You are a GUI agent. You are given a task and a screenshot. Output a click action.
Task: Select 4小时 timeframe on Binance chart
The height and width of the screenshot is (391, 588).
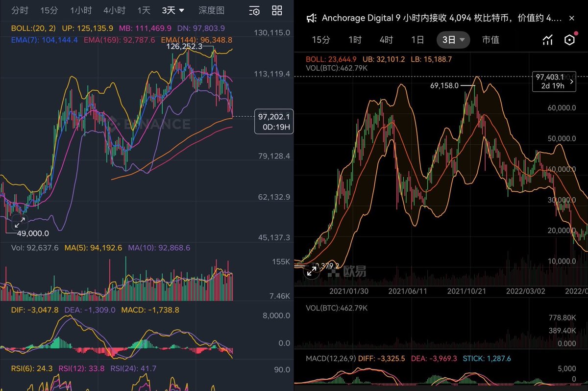pos(114,10)
